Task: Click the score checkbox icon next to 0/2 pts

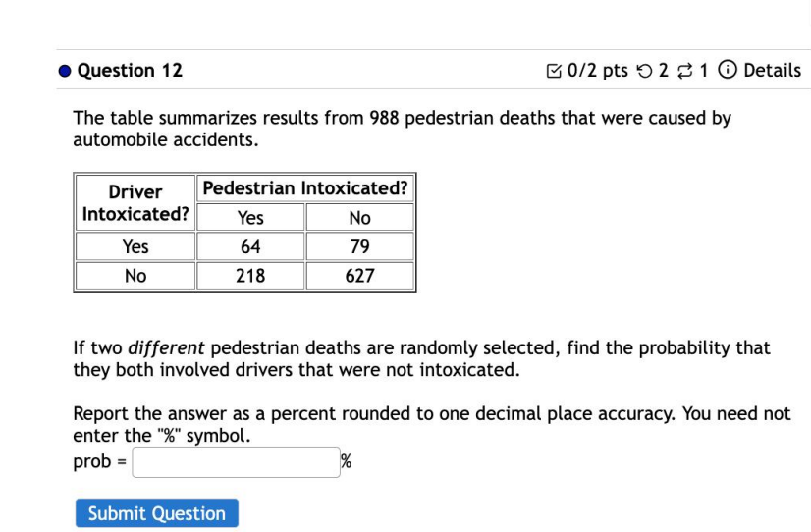Action: point(554,71)
